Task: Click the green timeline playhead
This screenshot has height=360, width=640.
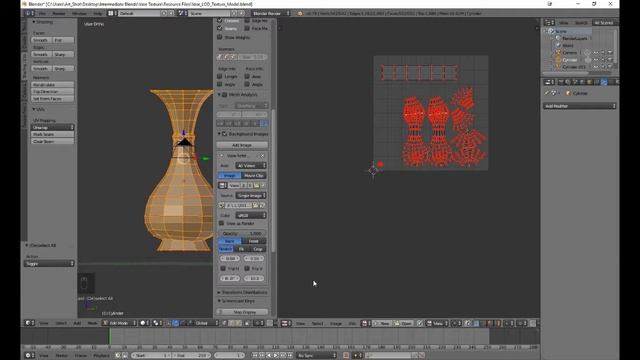Action: [x=109, y=336]
